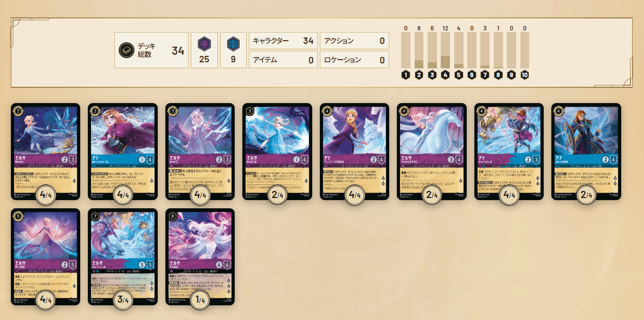The image size is (644, 320).
Task: Click the cost 2 hexagon icon
Action: pyautogui.click(x=419, y=75)
